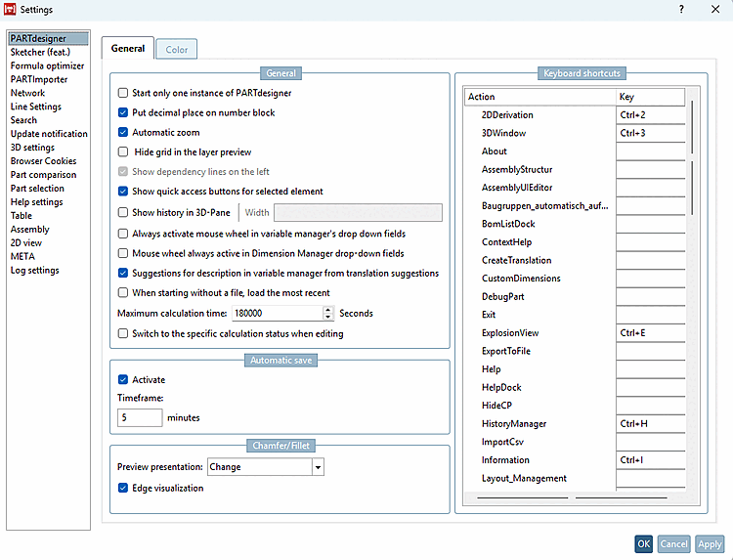The width and height of the screenshot is (733, 560).
Task: Select Search settings category
Action: [23, 120]
